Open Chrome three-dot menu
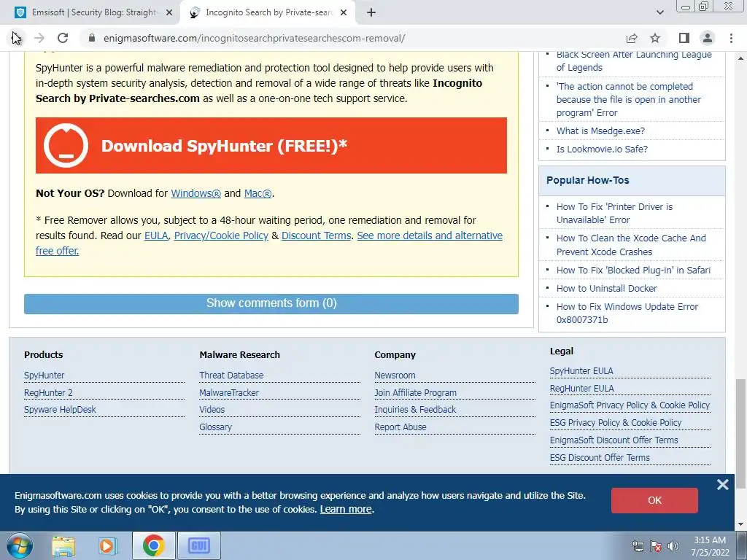 tap(731, 38)
